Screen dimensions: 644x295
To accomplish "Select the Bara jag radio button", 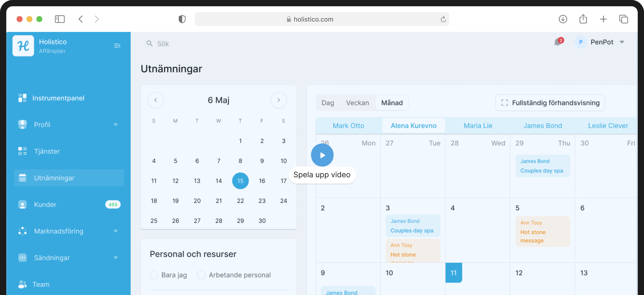I will (154, 275).
